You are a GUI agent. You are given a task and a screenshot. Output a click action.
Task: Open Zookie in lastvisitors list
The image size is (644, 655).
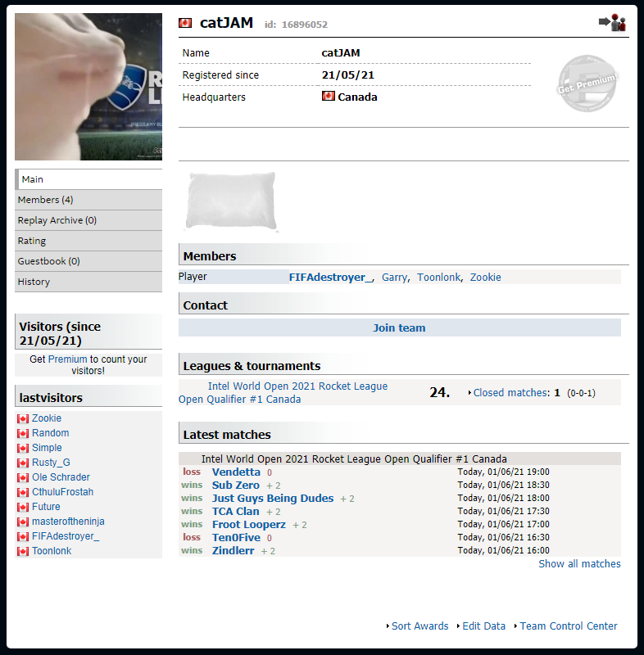(x=47, y=418)
